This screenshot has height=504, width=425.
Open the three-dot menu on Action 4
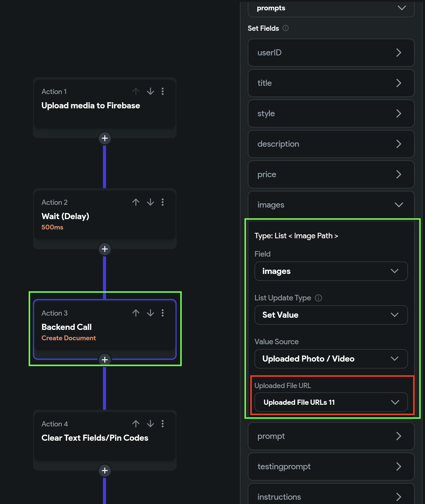[x=163, y=424]
